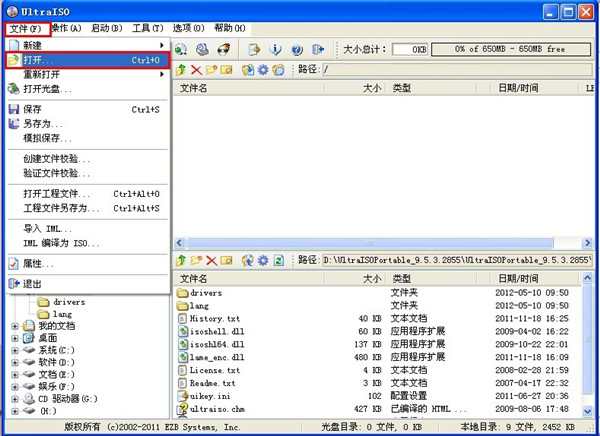The image size is (600, 436).
Task: Expand the 软件(D:) drive node
Action: 15,363
